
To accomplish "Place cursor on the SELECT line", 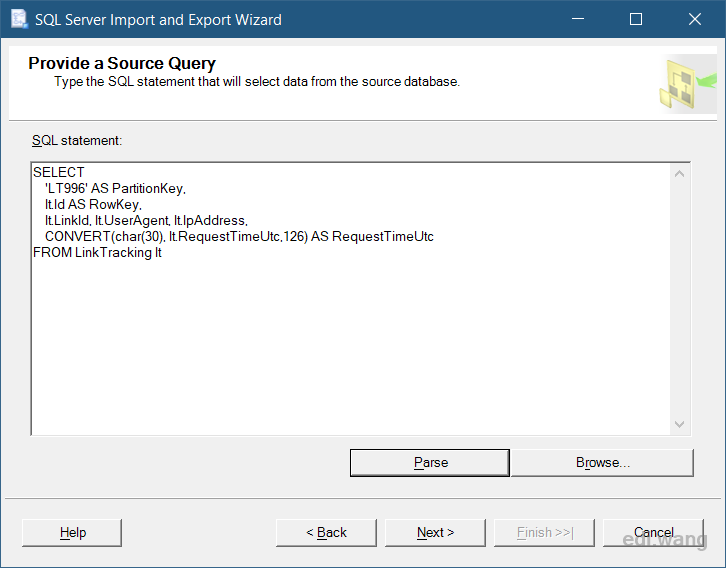I will click(59, 172).
